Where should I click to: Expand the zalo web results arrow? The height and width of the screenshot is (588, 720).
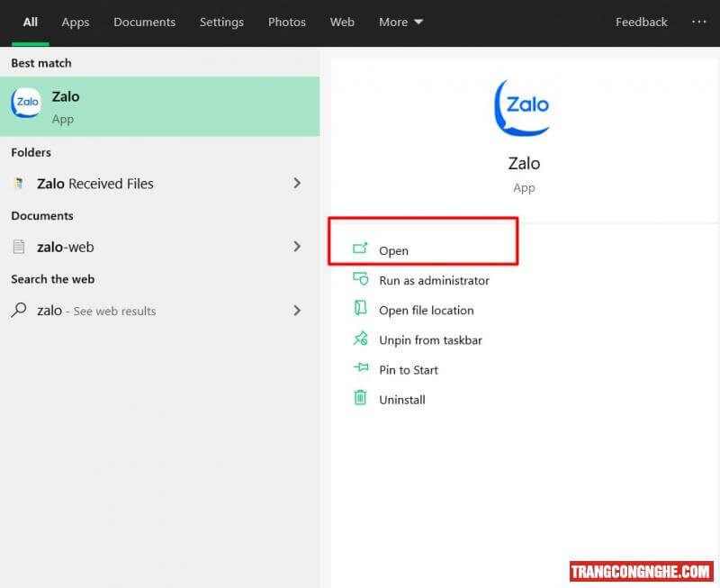point(297,310)
